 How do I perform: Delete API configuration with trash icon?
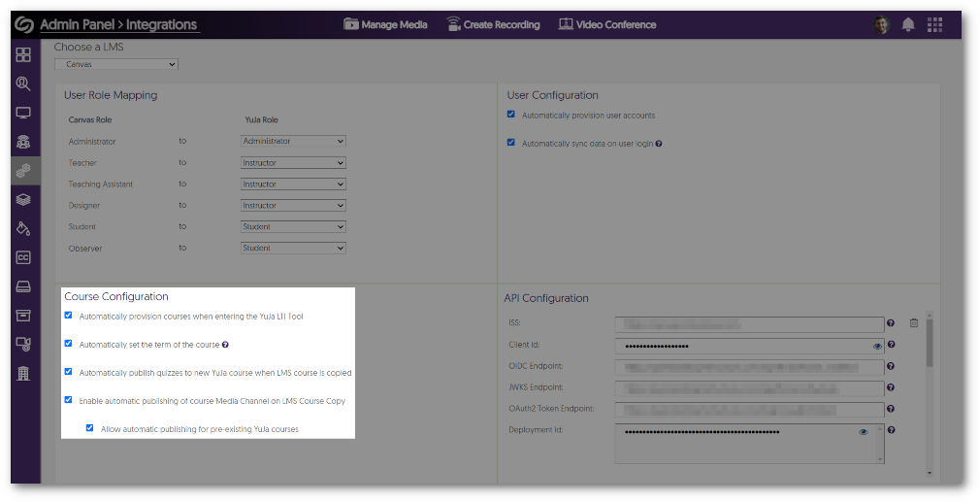point(914,323)
